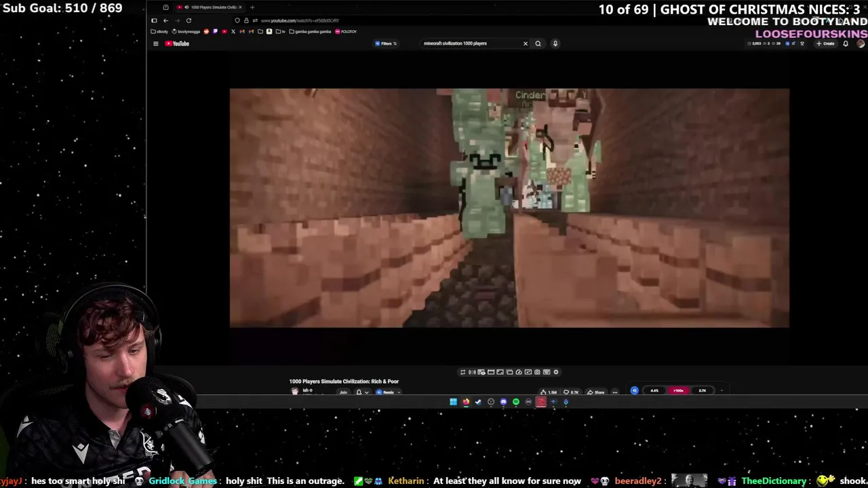The width and height of the screenshot is (868, 488).
Task: Open the Filters button
Action: tap(386, 43)
